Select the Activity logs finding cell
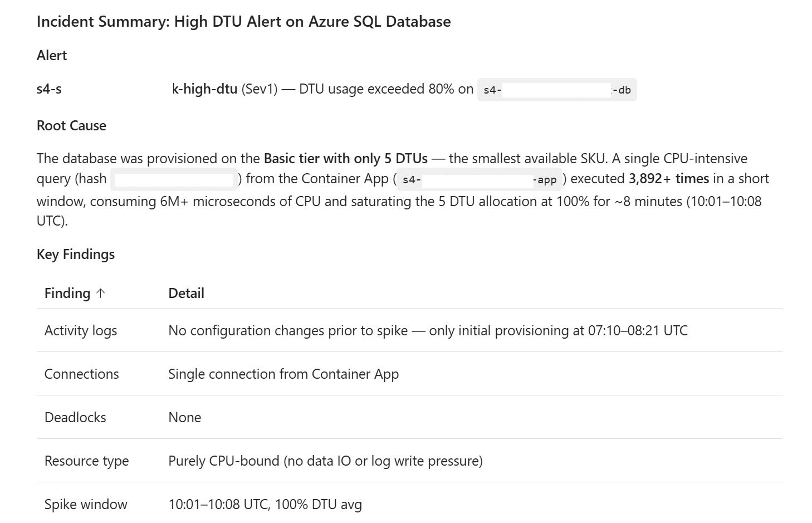 [81, 330]
